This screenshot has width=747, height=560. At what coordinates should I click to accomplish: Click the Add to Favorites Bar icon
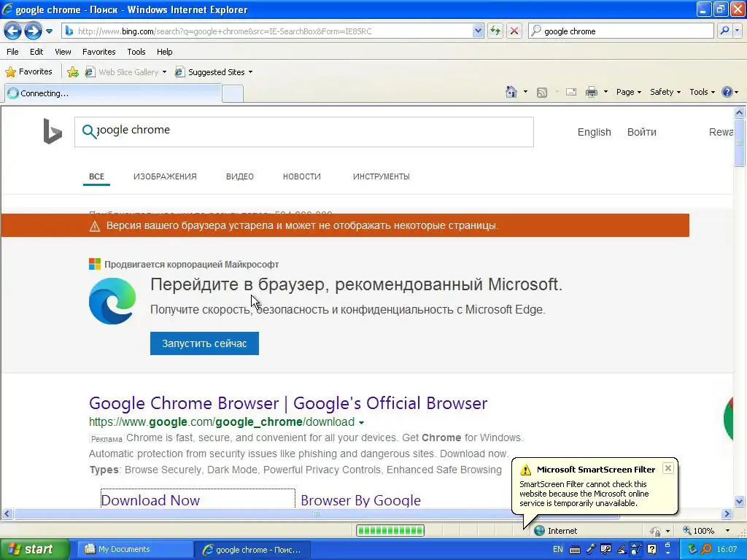(x=73, y=72)
